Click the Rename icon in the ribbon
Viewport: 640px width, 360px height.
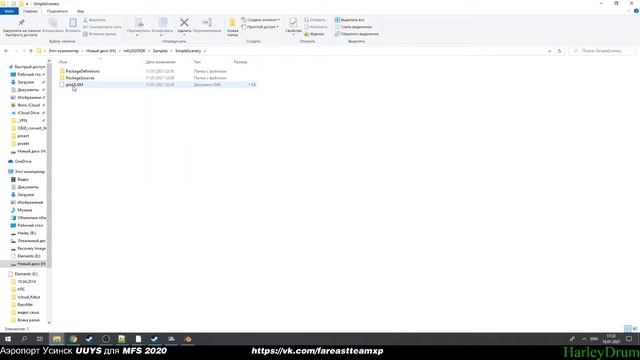207,22
